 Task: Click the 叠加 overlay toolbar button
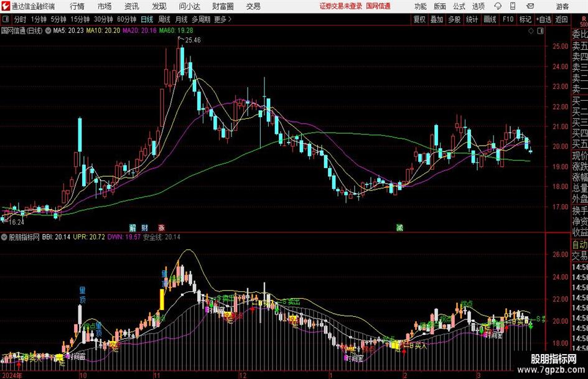[437, 19]
